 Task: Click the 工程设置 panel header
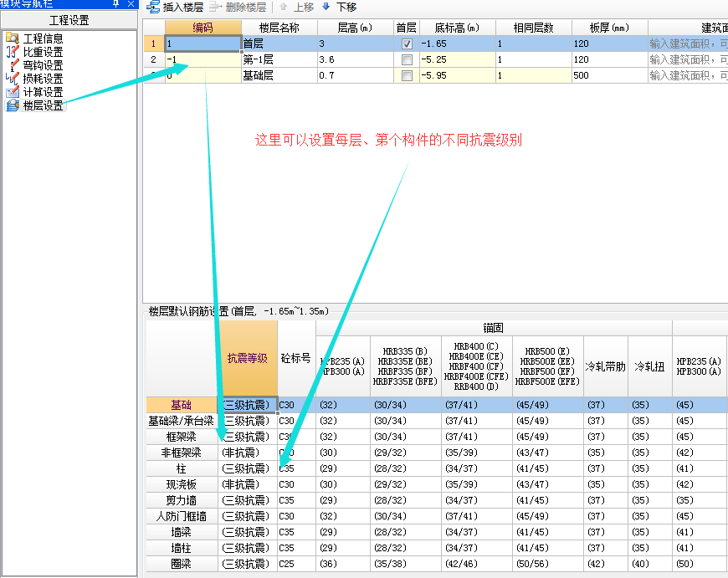[x=69, y=20]
